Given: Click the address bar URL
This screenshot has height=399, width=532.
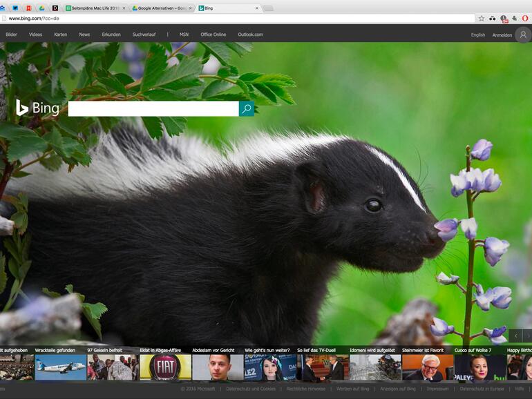Looking at the screenshot, I should (x=34, y=19).
